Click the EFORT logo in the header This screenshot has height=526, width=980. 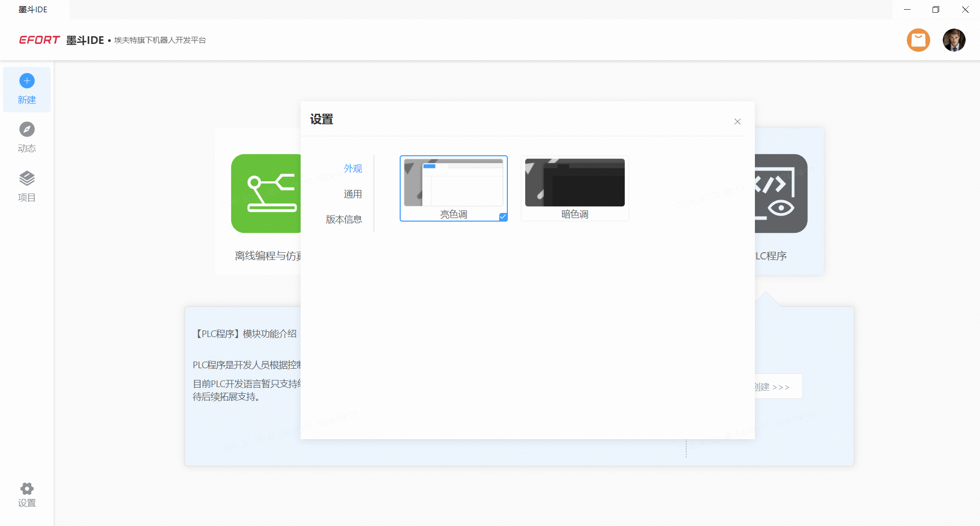click(x=39, y=40)
